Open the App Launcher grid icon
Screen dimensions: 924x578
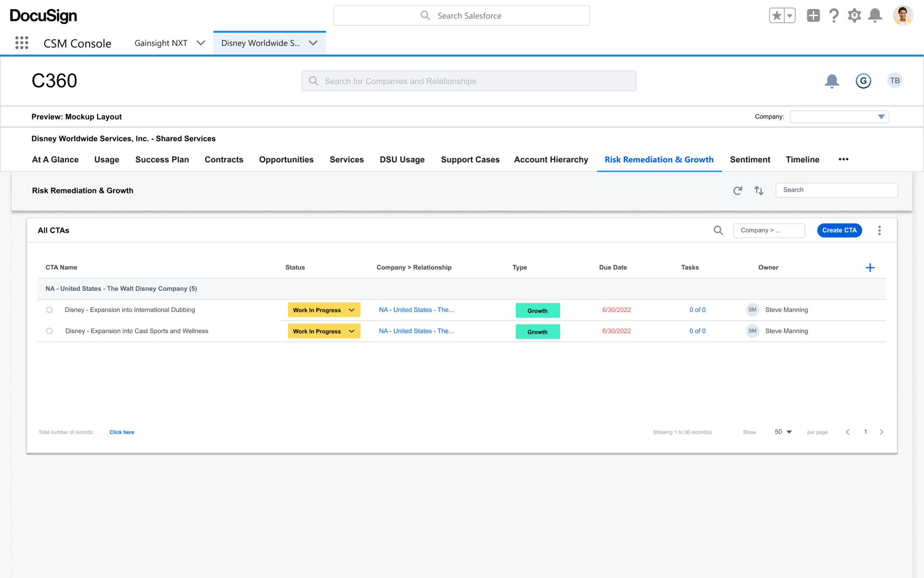[22, 43]
